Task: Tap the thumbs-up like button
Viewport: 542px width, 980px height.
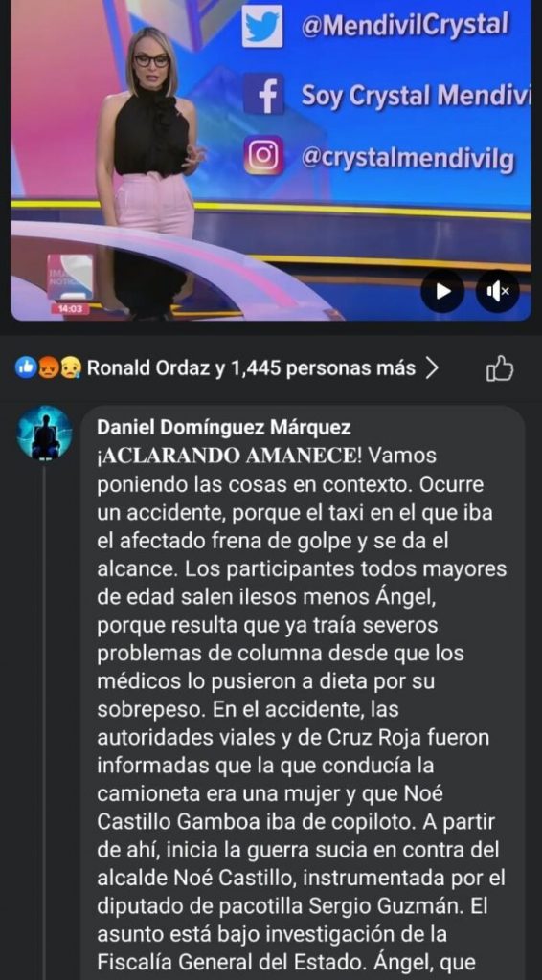Action: point(500,368)
